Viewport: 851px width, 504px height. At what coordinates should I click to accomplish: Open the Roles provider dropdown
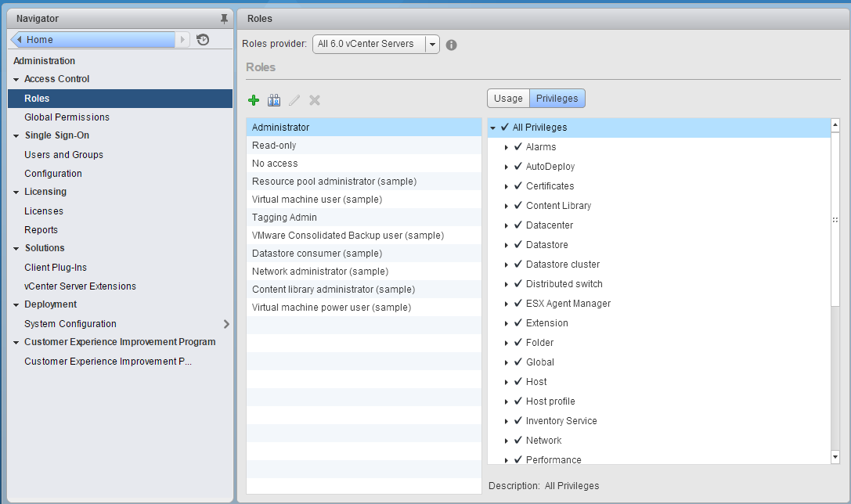tap(432, 45)
